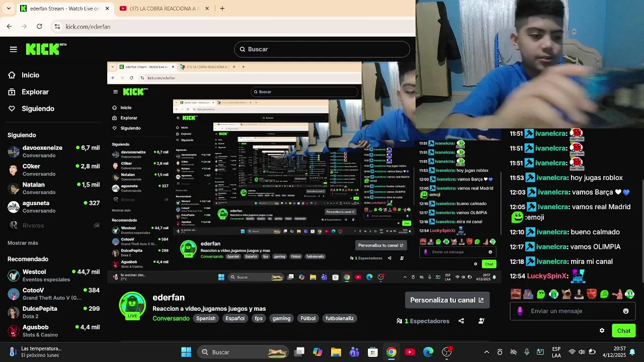Screen dimensions: 644x362
Task: Click the first emote in the chat row
Action: pos(515,294)
